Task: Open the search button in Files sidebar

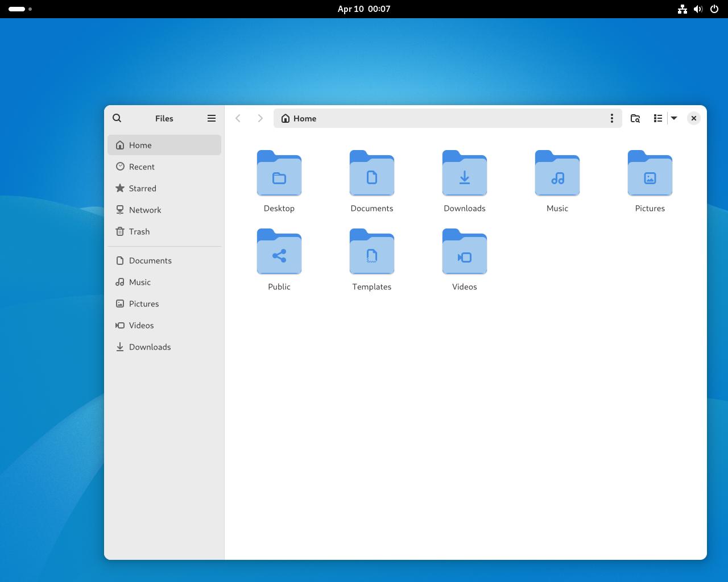Action: point(117,118)
